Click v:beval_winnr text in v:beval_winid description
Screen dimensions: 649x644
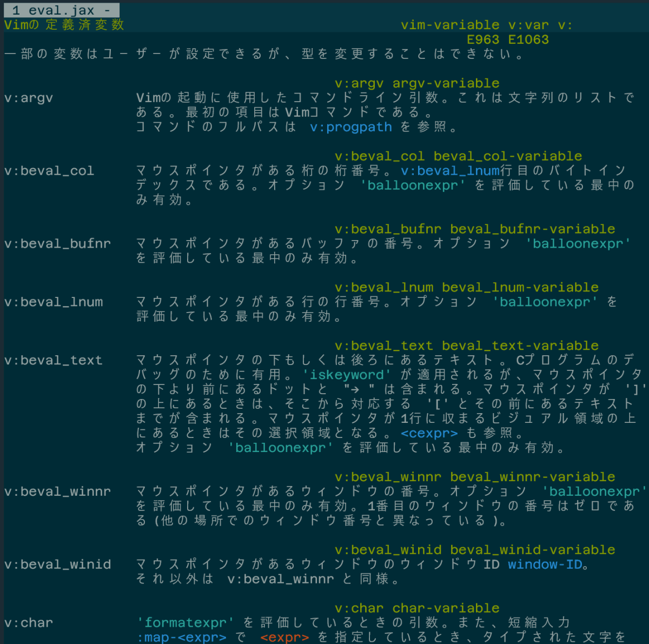[281, 579]
